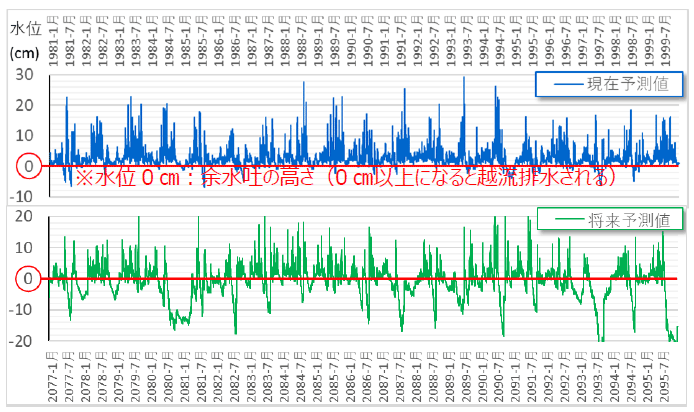Click the red zero line in the lower chart
Viewport: 694px width, 412px height.
(x=360, y=278)
